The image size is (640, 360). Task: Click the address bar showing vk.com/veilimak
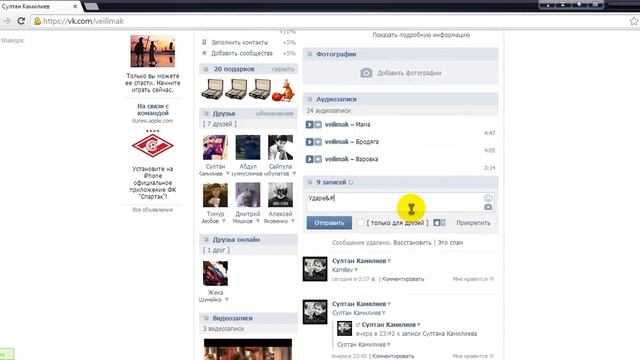pos(327,21)
